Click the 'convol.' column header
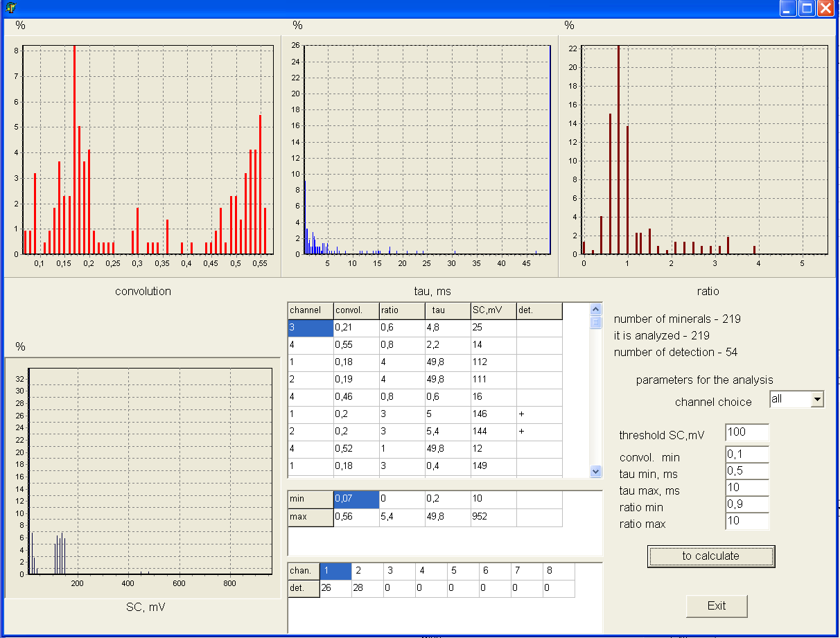 point(356,310)
